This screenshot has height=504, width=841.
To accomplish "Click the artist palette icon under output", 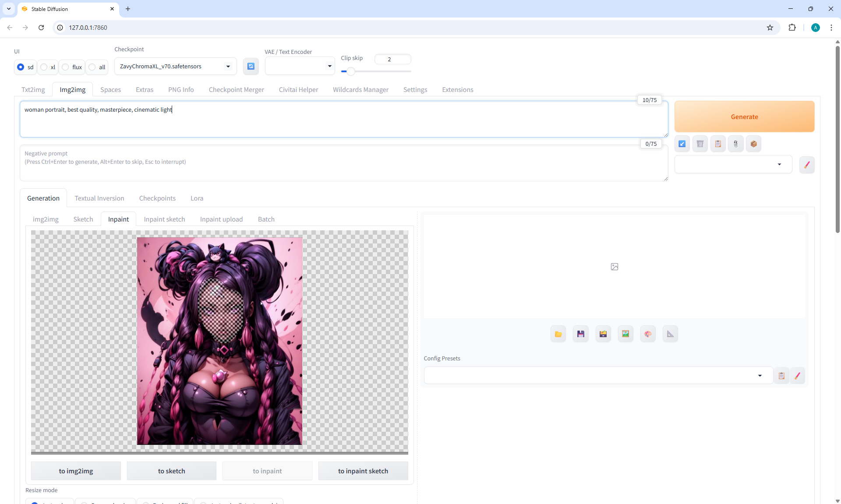I will click(x=648, y=334).
